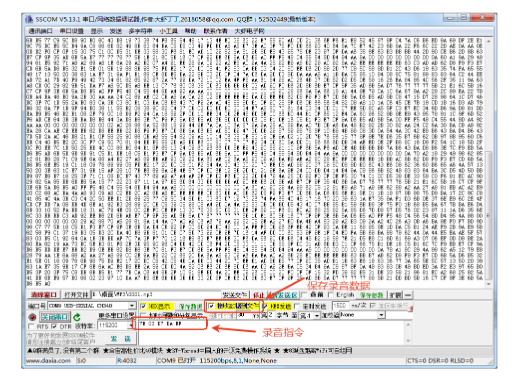Click the receive window vertical scrollbar
The image size is (513, 376).
coord(489,162)
